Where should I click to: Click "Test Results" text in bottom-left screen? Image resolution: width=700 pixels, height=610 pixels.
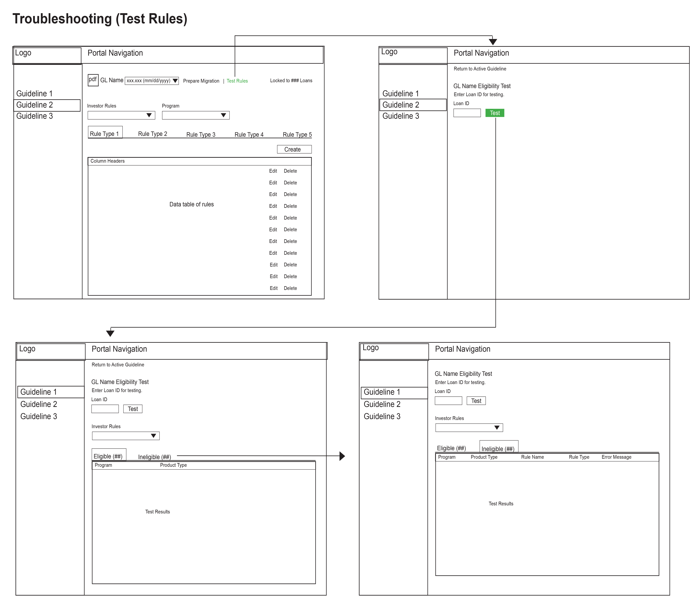(x=157, y=512)
